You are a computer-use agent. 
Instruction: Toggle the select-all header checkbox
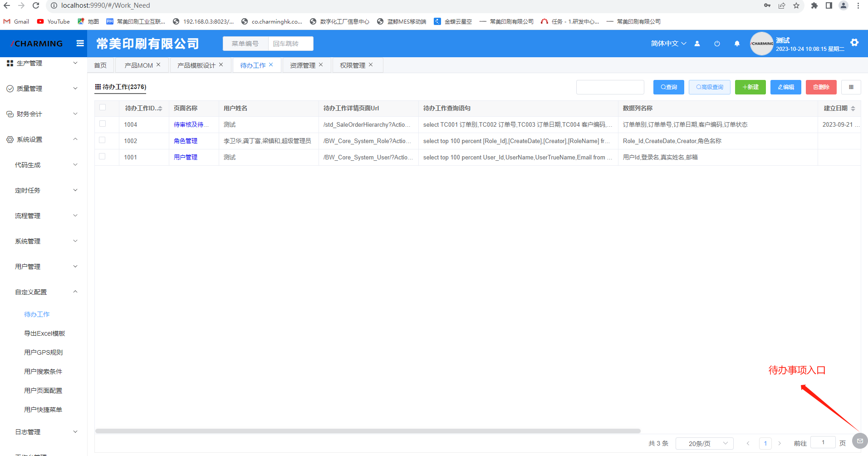103,108
